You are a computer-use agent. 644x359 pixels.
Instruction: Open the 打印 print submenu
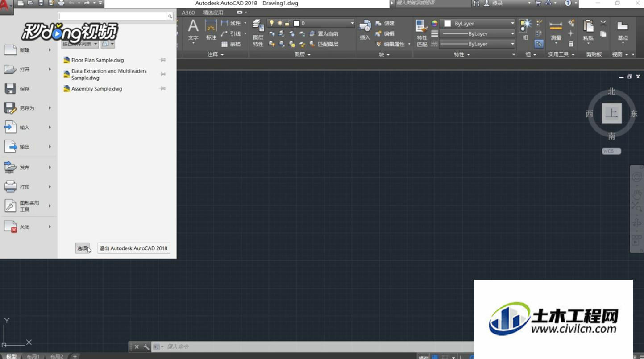point(28,187)
